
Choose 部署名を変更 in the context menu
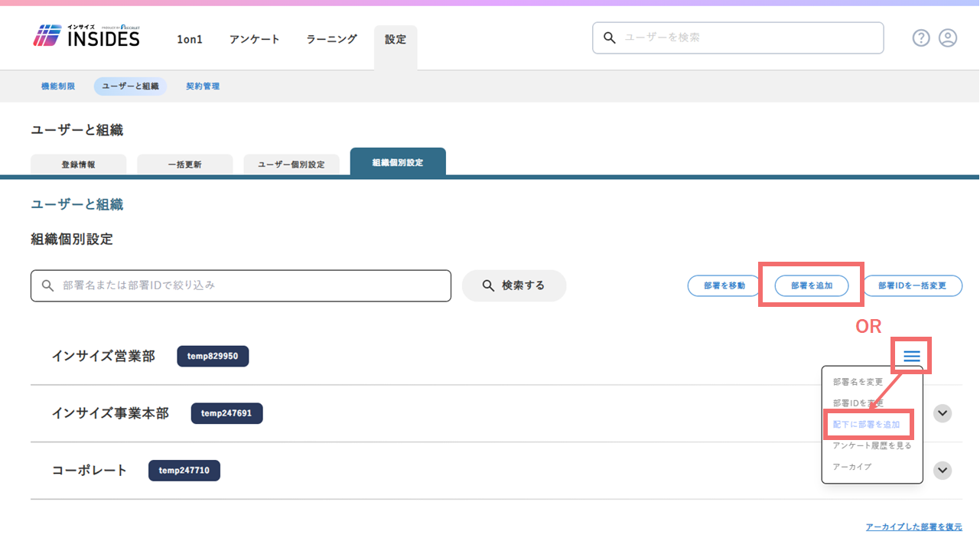(x=858, y=382)
